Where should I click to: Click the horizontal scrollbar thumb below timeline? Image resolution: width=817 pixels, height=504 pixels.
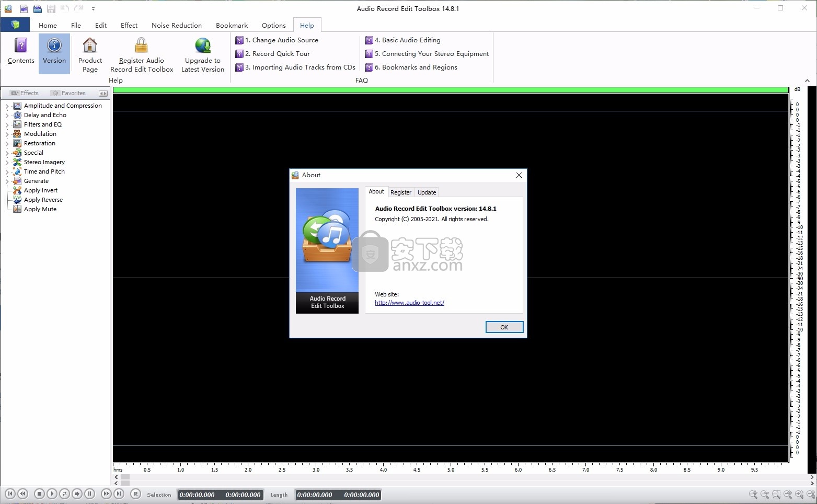(x=125, y=477)
